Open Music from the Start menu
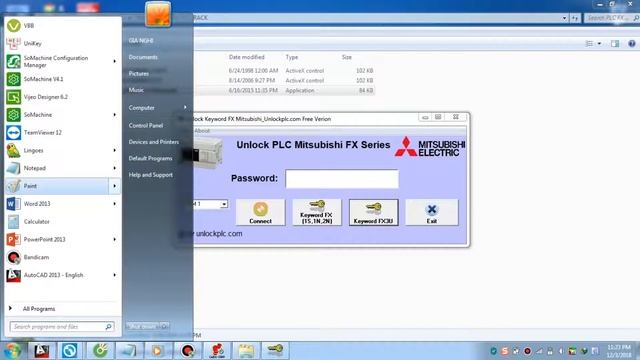Image resolution: width=640 pixels, height=360 pixels. coord(136,90)
